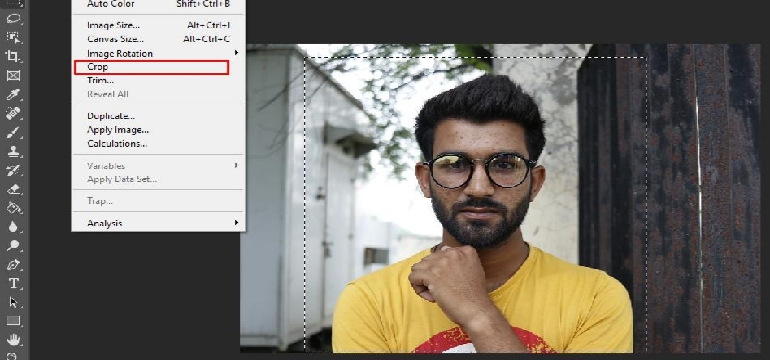
Task: Select the Spot Healing Brush tool
Action: point(14,113)
